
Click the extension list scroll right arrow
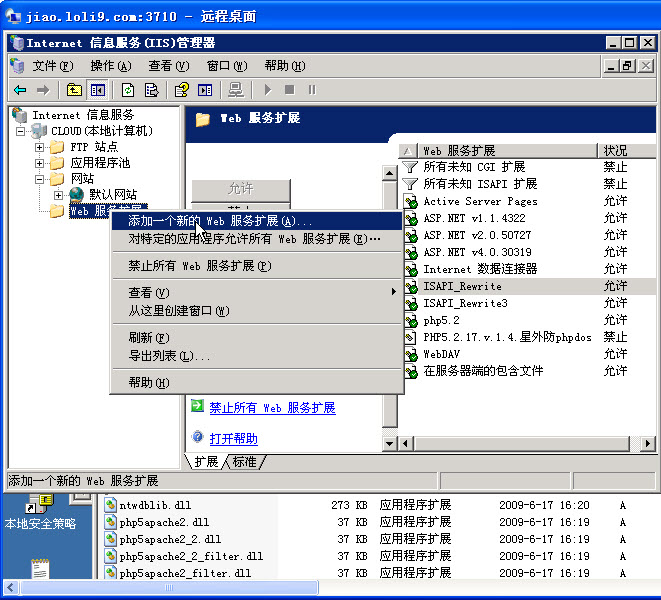[648, 444]
